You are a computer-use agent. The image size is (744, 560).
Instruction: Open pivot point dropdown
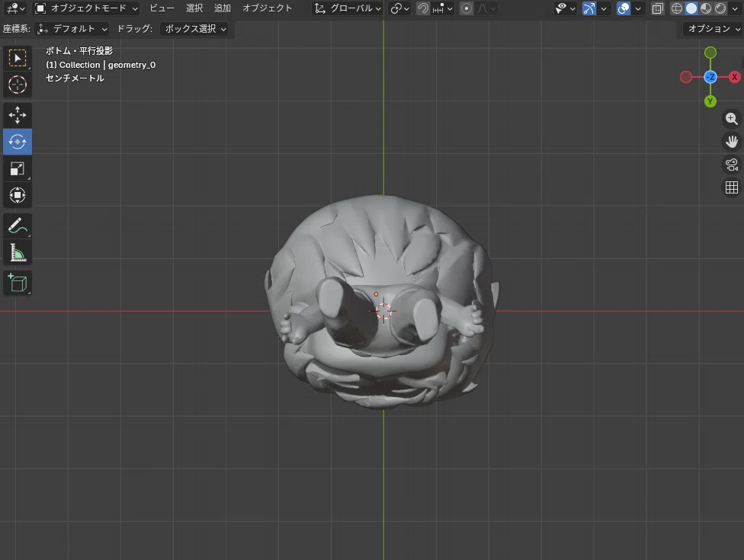pyautogui.click(x=399, y=8)
